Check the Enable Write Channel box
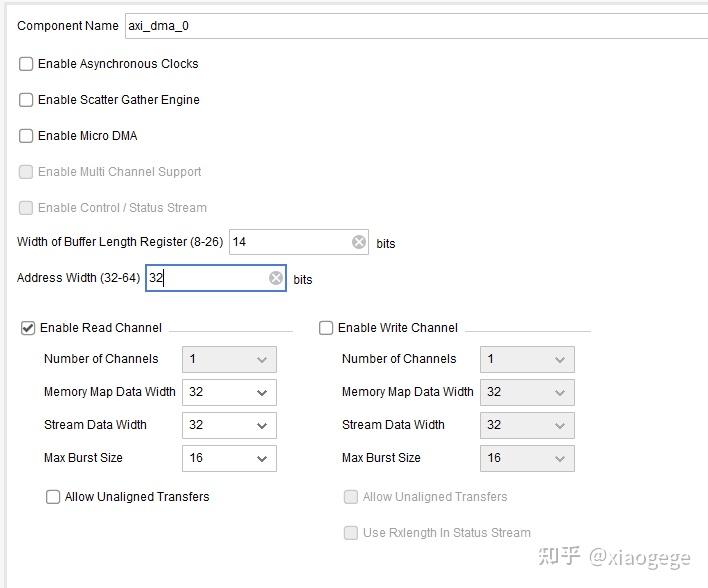The width and height of the screenshot is (708, 588). (x=326, y=328)
